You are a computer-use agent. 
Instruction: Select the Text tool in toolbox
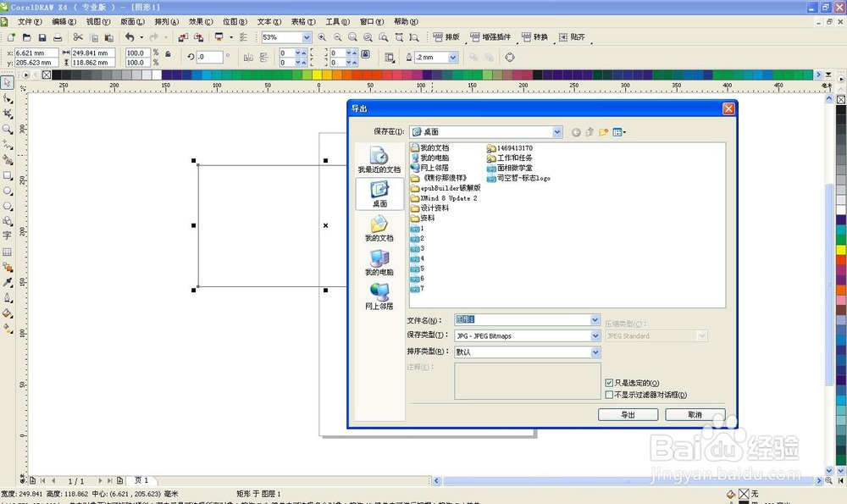[x=8, y=235]
